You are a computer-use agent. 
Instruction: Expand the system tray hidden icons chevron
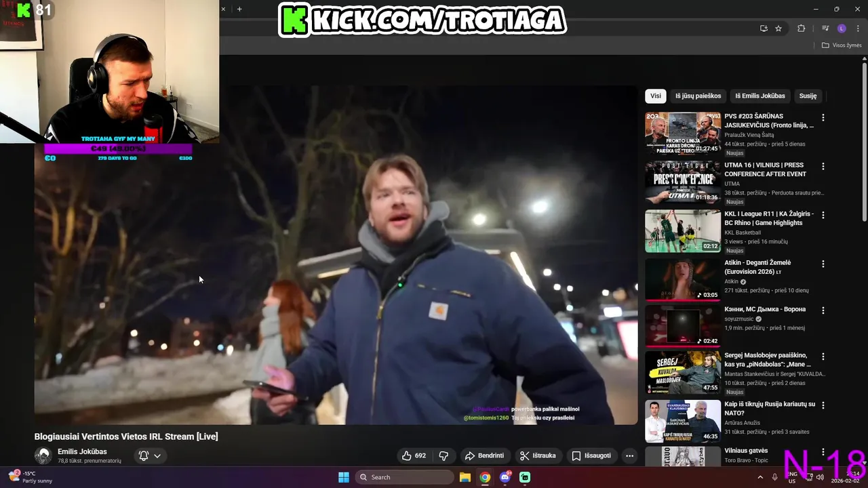759,477
